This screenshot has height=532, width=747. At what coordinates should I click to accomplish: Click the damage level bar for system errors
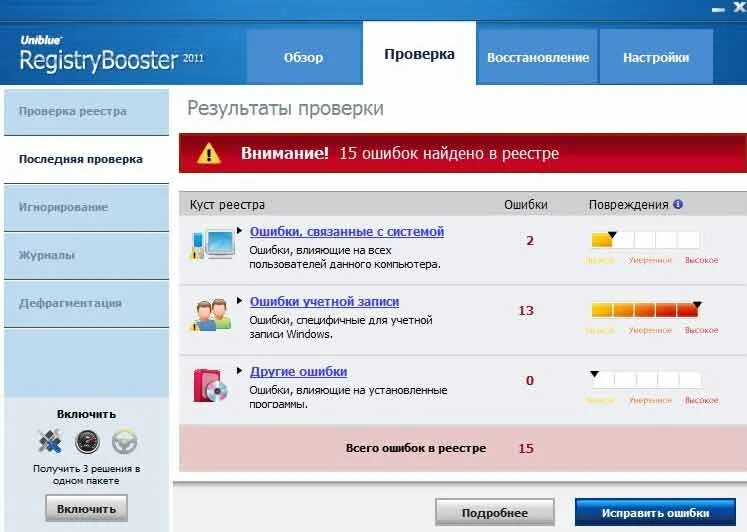[x=645, y=240]
